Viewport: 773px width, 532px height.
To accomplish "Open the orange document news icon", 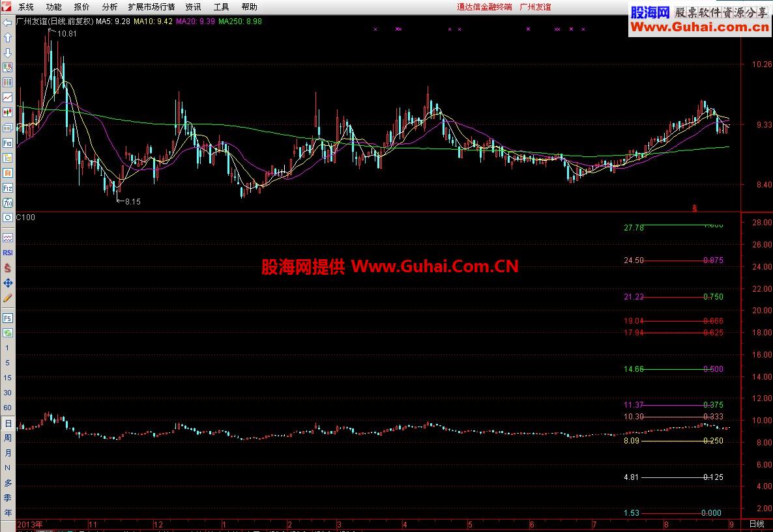I will (x=7, y=173).
